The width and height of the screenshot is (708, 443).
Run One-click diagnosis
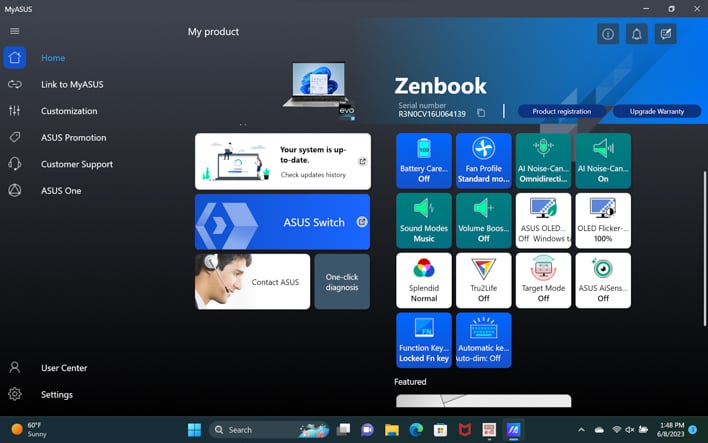click(x=342, y=282)
